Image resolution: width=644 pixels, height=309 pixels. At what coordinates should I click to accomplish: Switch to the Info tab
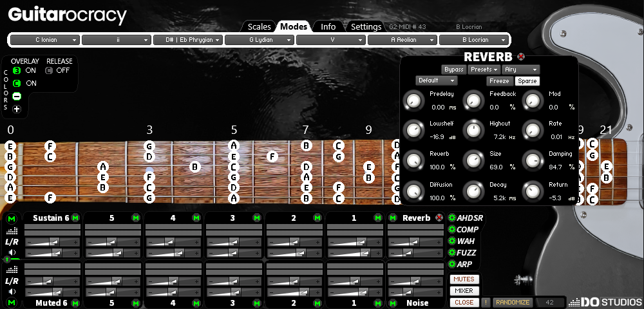coord(328,26)
